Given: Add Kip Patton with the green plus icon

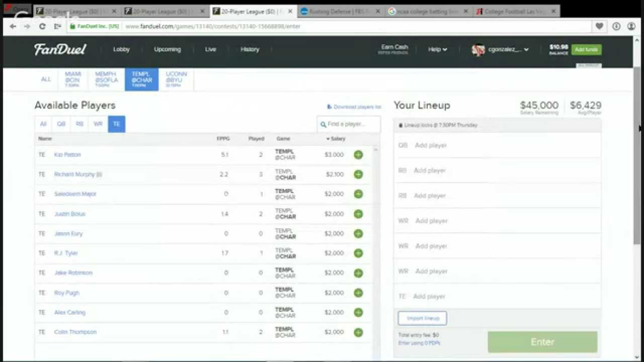Looking at the screenshot, I should (x=358, y=155).
